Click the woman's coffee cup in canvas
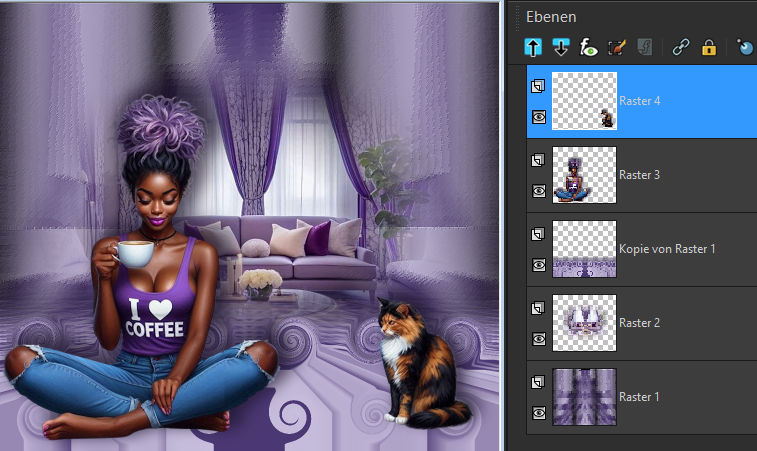 (x=134, y=253)
